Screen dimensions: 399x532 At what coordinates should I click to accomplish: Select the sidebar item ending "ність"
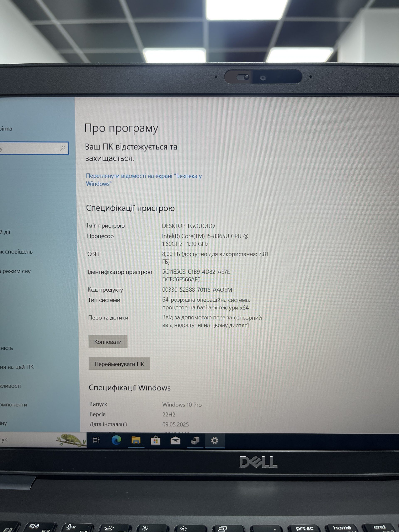pyautogui.click(x=6, y=348)
